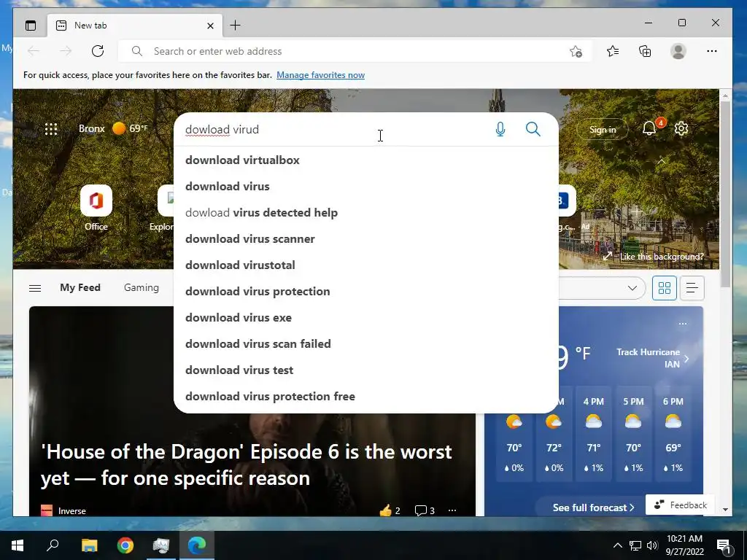
Task: Open the article comments icon
Action: point(420,510)
